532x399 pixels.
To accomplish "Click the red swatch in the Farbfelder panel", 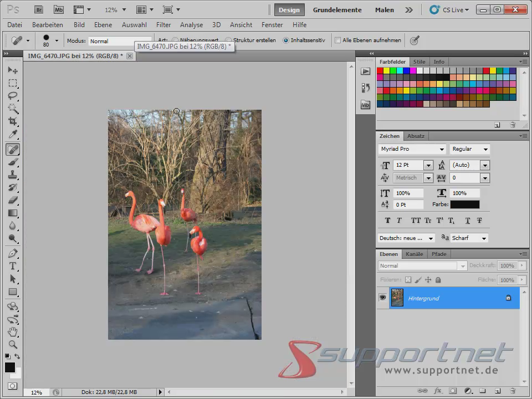I will (x=379, y=71).
